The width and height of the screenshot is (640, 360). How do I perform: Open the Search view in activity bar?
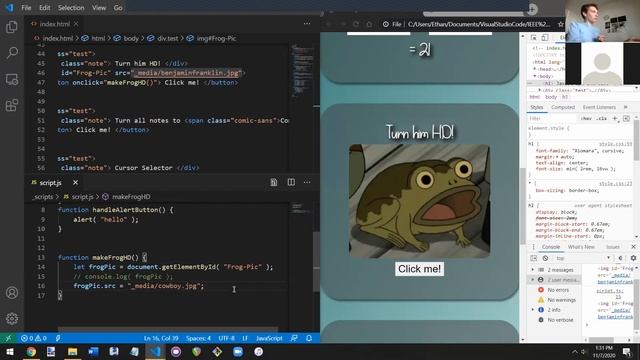tap(12, 52)
